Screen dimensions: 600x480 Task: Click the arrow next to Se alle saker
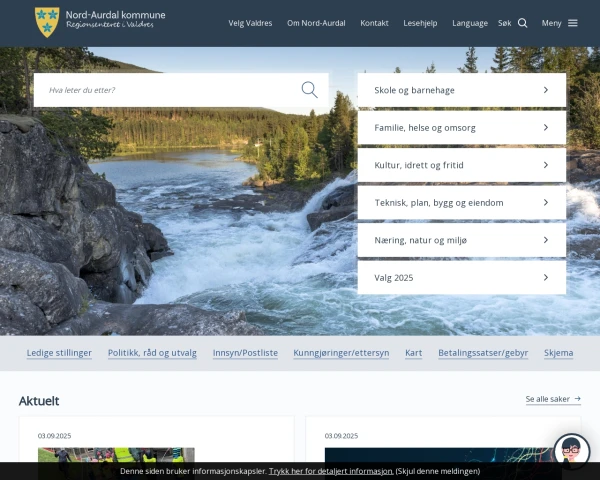[578, 399]
